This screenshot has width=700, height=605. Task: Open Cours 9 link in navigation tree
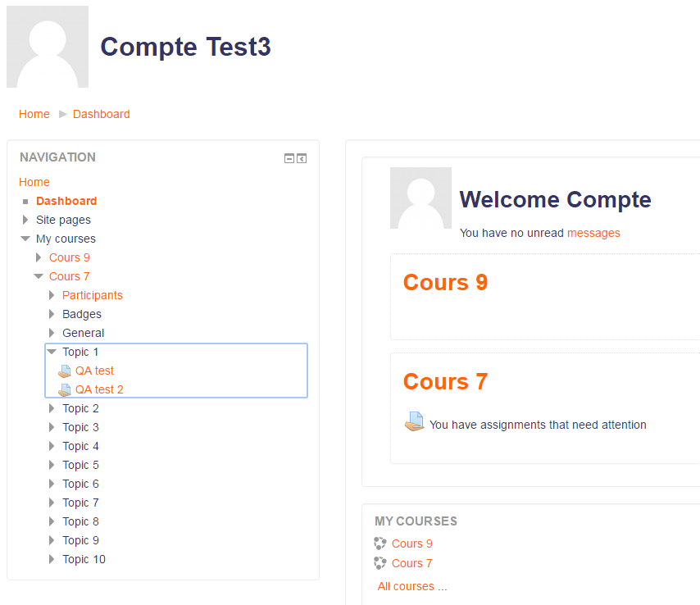coord(69,257)
